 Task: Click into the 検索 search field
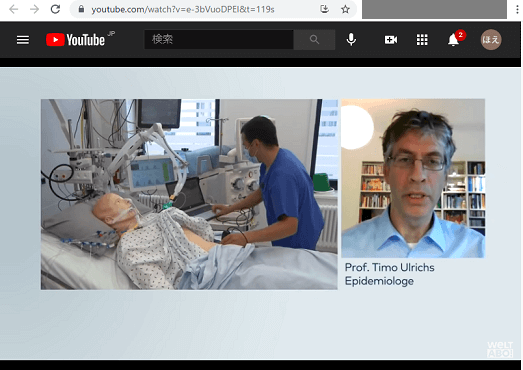tap(219, 40)
